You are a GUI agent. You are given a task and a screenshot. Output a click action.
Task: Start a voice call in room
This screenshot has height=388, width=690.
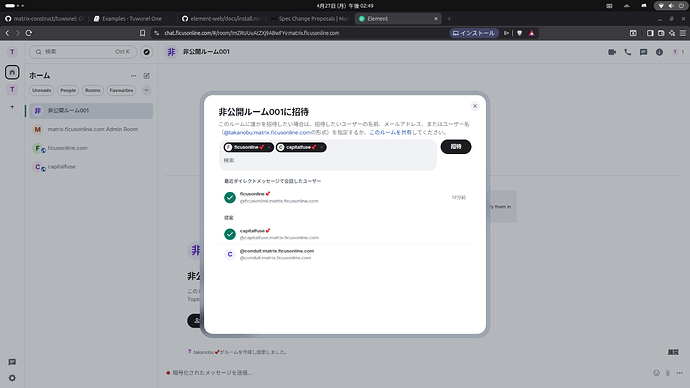(x=628, y=52)
